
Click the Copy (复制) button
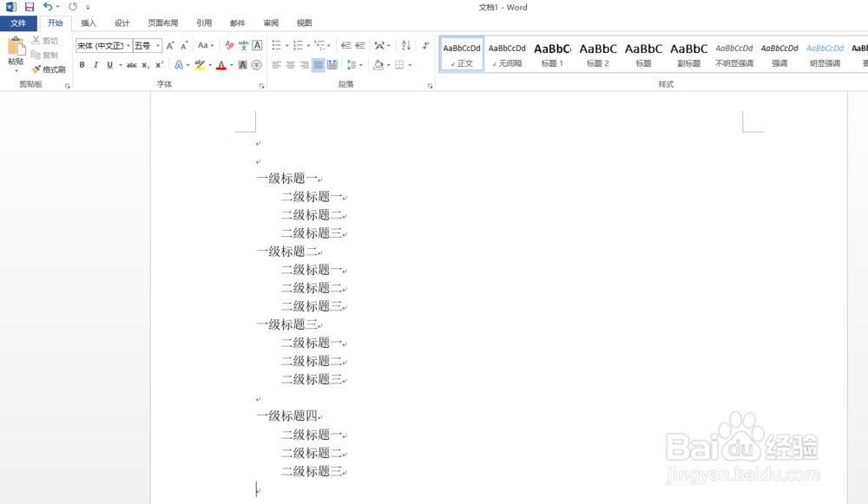(45, 55)
